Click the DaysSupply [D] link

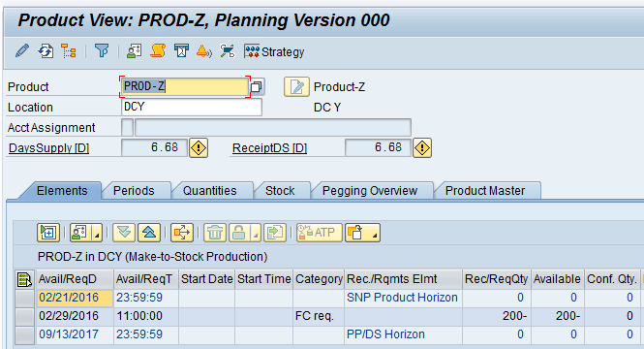coord(48,148)
